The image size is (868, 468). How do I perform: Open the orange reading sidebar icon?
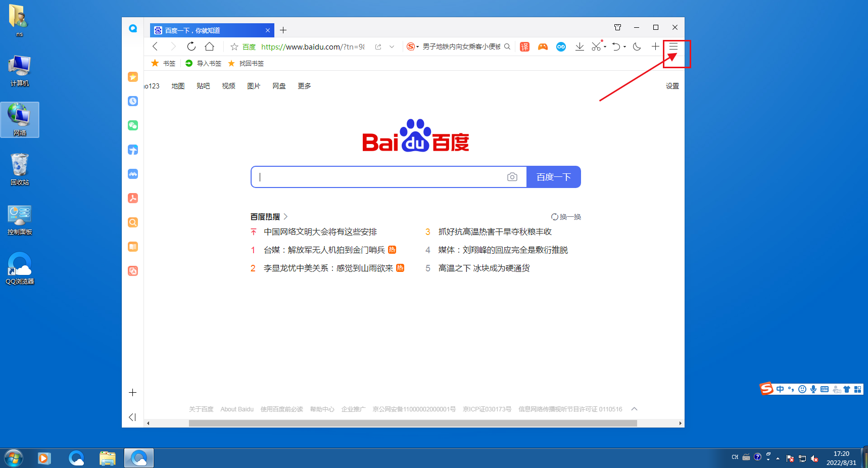[133, 247]
